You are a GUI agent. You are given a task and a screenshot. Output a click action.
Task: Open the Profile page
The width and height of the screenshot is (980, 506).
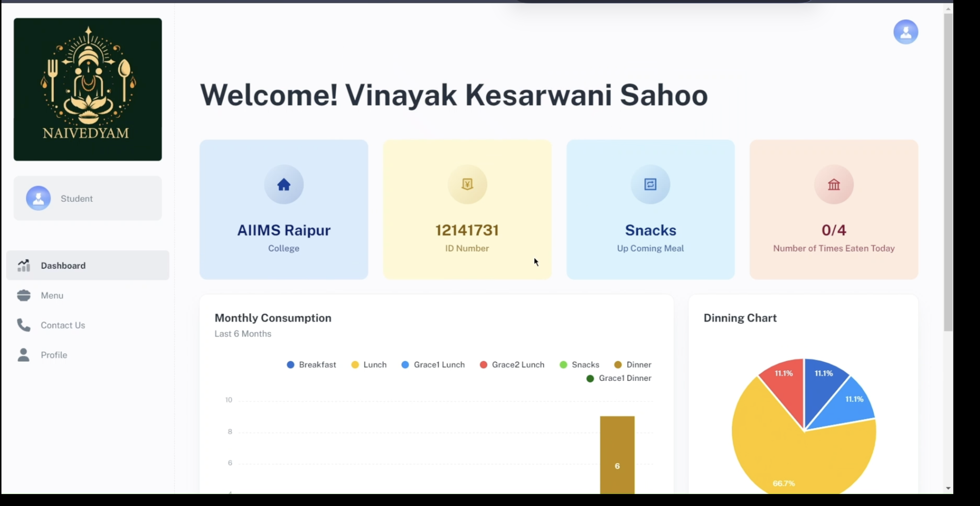pos(54,355)
